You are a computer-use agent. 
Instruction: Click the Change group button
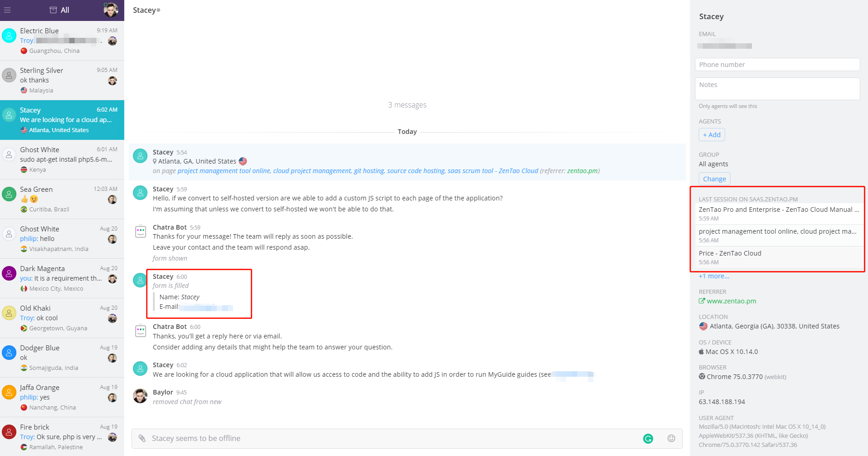[714, 179]
